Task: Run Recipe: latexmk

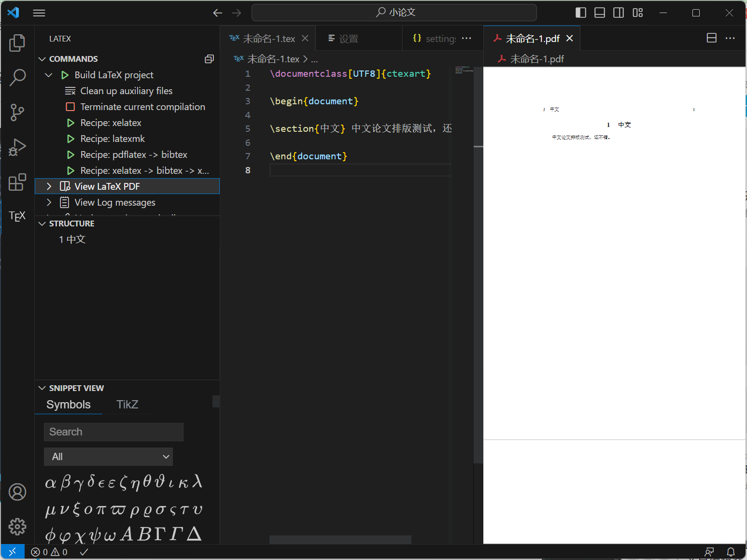Action: click(127, 139)
